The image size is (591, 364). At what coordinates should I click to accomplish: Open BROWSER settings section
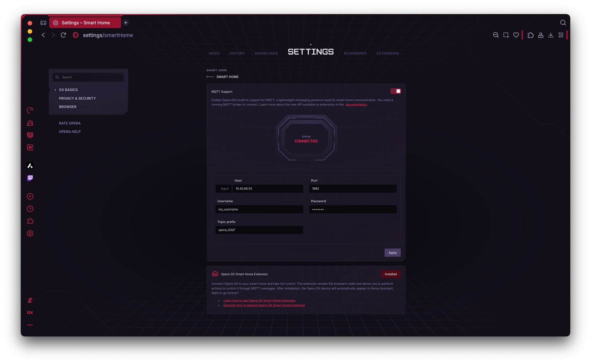click(68, 107)
